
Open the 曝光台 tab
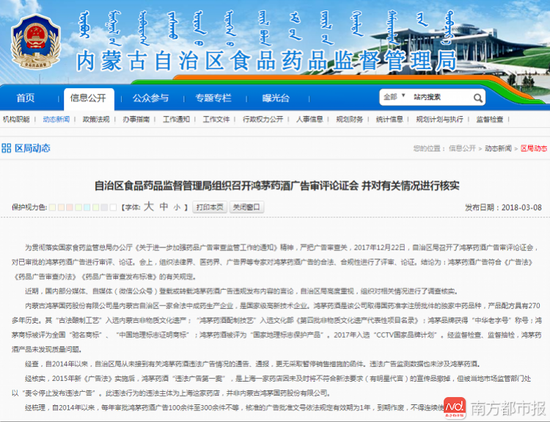[x=276, y=98]
